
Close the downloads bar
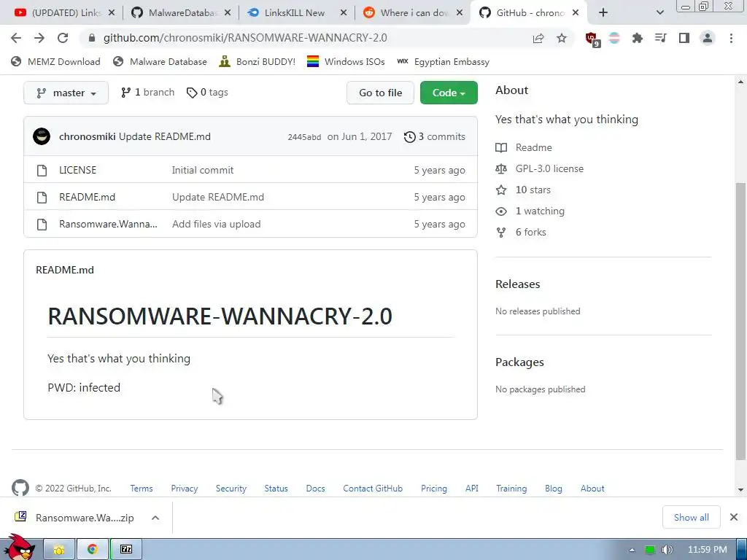click(734, 517)
